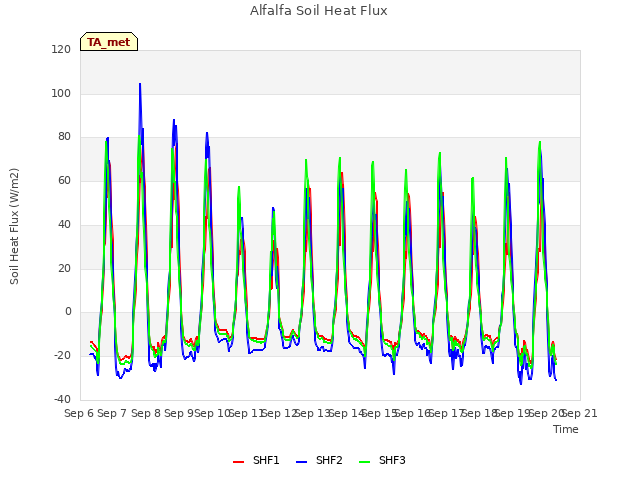Click the Sep 9 x-axis label

click(179, 413)
